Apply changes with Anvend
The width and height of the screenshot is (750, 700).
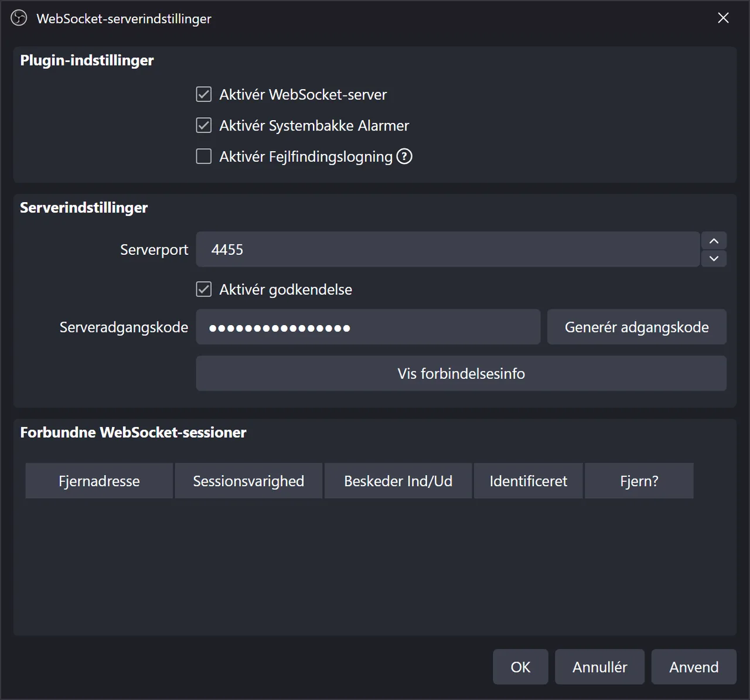694,667
